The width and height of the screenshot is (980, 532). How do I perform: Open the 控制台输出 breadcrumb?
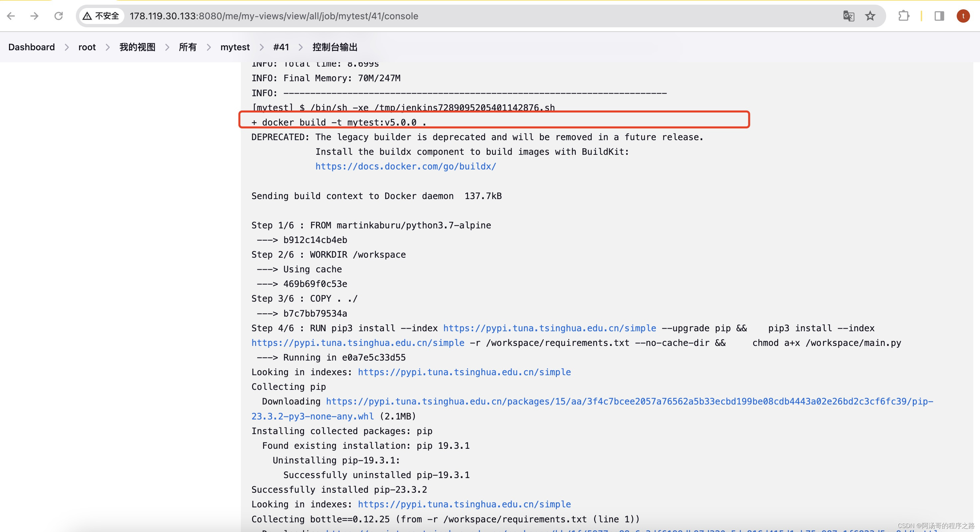coord(335,47)
